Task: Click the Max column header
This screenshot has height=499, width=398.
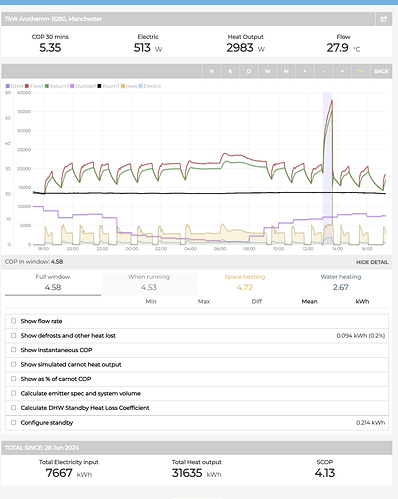Action: [204, 301]
